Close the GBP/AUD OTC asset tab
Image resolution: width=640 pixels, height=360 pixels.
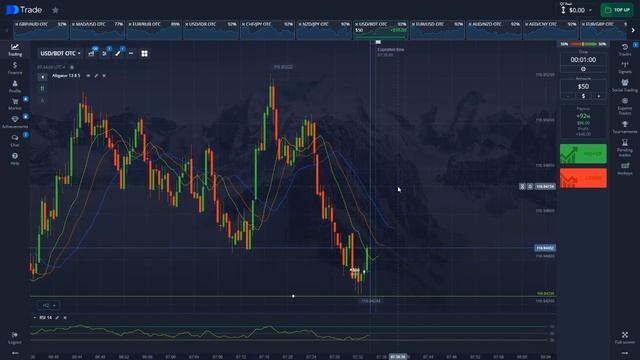click(x=17, y=24)
